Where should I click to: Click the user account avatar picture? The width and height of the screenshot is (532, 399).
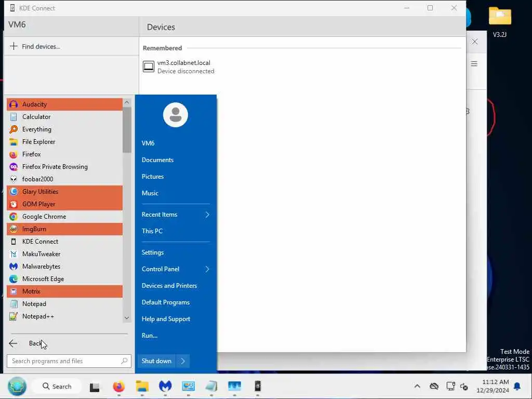point(176,115)
